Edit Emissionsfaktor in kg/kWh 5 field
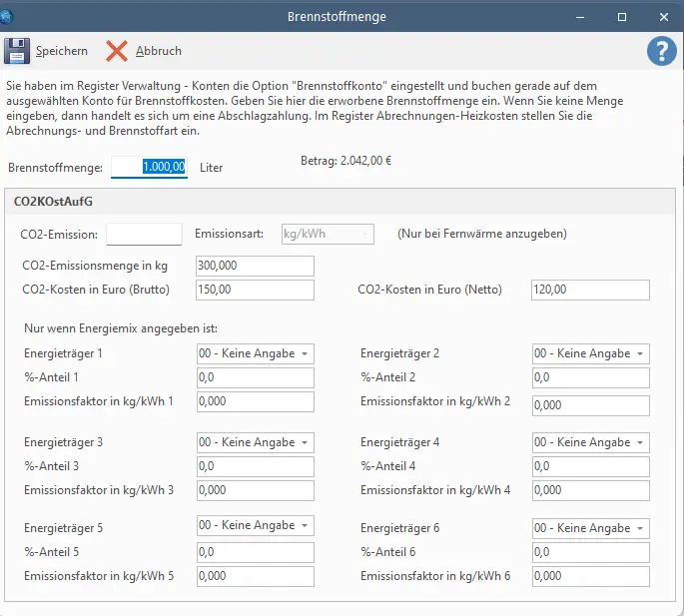Screen dimensions: 684x616 (x=256, y=576)
